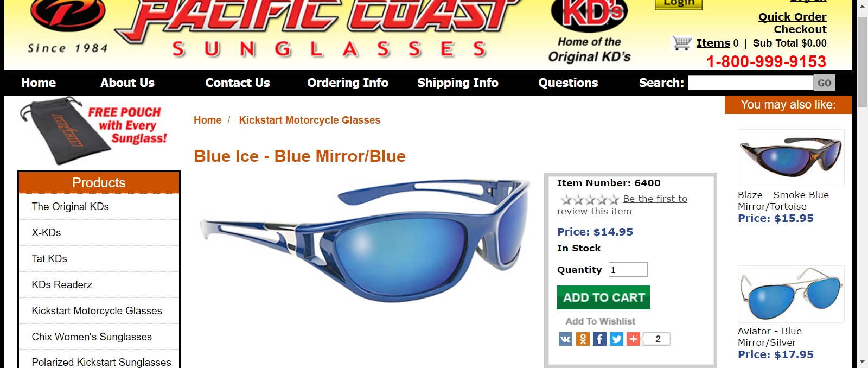Focus the Quantity input field

[628, 270]
